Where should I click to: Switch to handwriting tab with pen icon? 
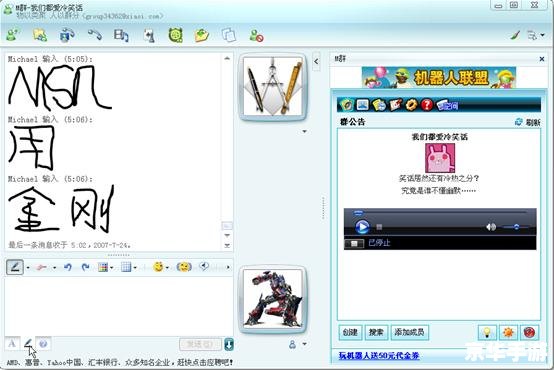[x=28, y=343]
